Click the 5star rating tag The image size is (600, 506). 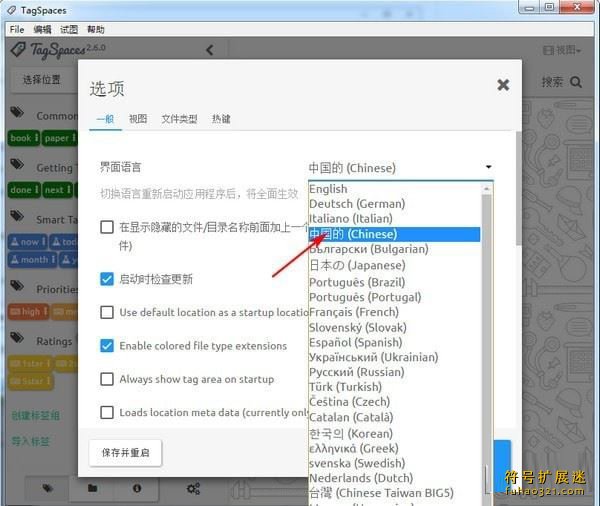point(31,381)
